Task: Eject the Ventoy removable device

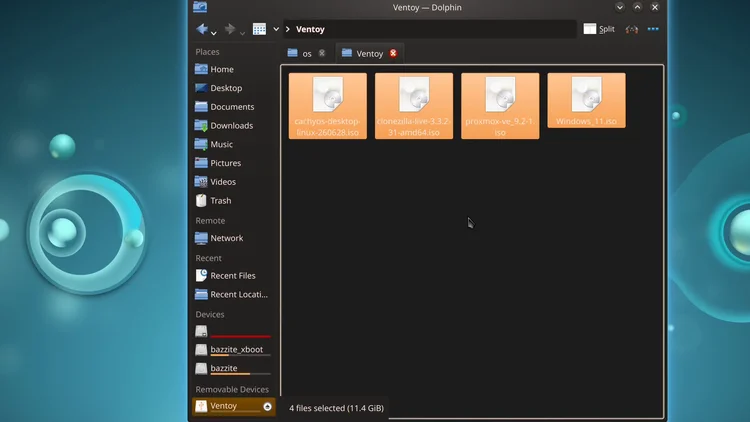Action: (x=267, y=406)
